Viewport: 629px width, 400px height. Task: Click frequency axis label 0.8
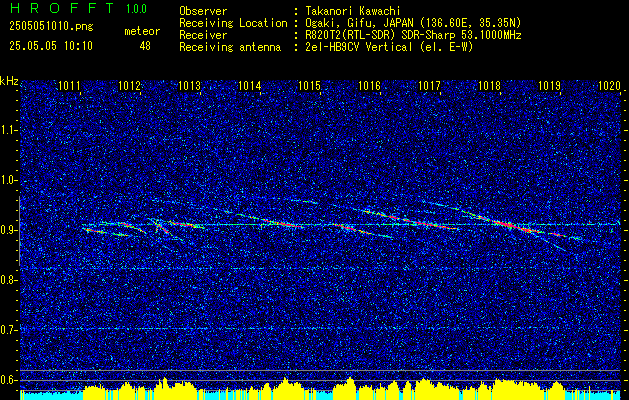pos(8,280)
